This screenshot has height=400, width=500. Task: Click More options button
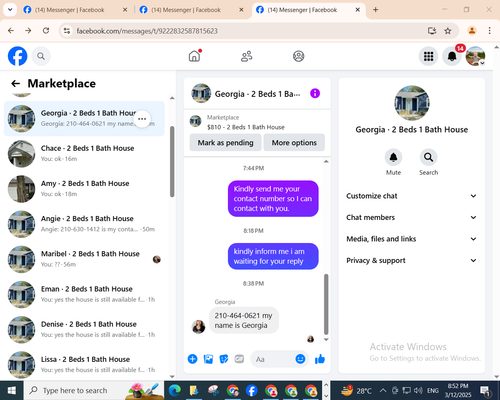click(x=294, y=143)
